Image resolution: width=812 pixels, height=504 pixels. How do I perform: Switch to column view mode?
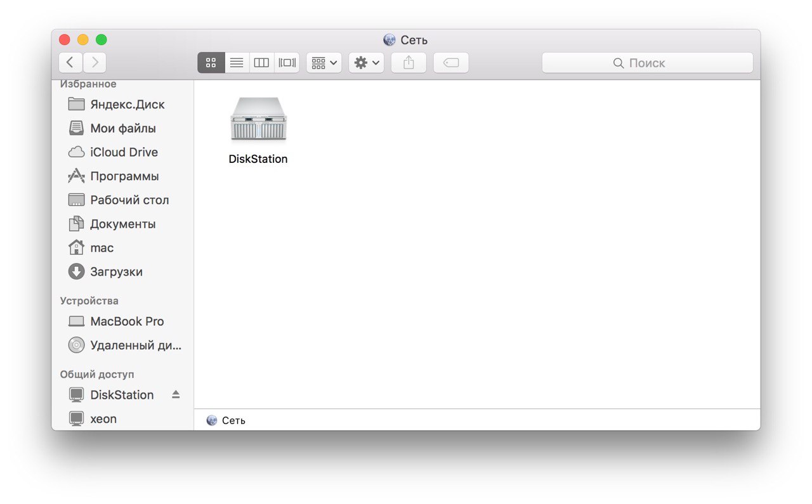[x=261, y=63]
